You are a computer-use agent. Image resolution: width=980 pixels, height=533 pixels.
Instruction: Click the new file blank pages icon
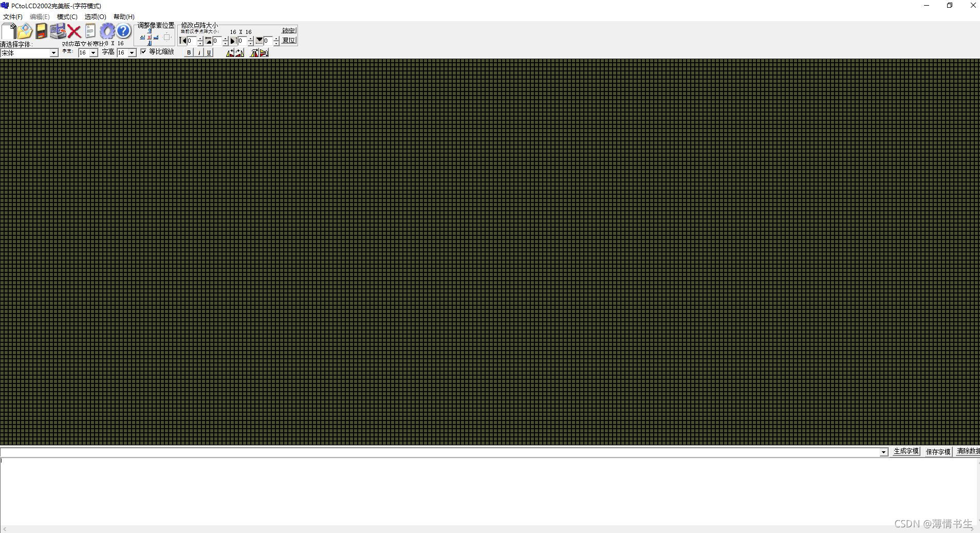click(x=9, y=31)
